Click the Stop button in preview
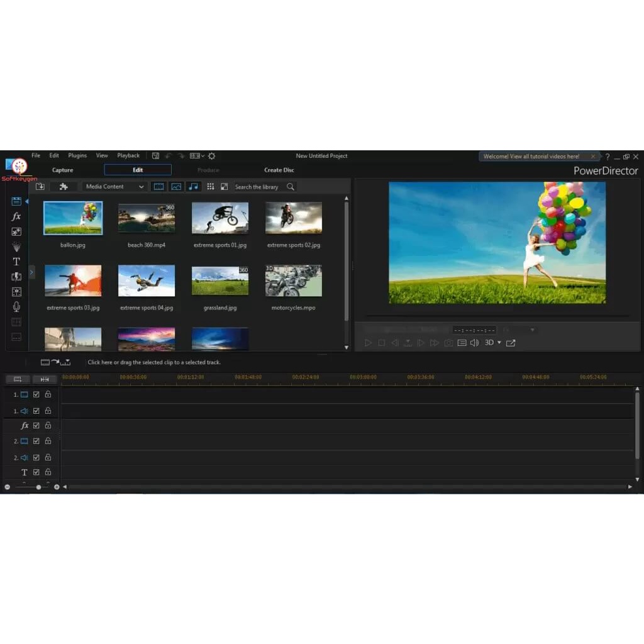 pyautogui.click(x=382, y=343)
